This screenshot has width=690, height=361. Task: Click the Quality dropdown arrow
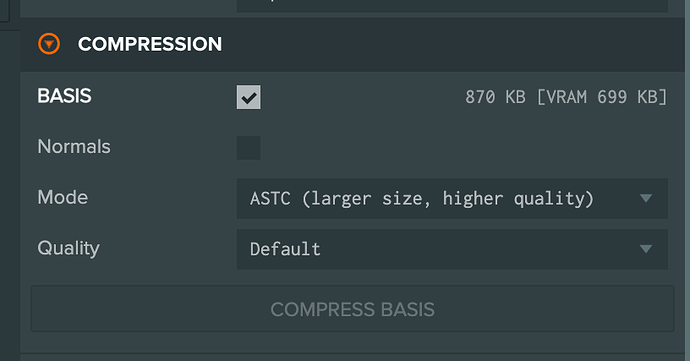click(x=646, y=249)
